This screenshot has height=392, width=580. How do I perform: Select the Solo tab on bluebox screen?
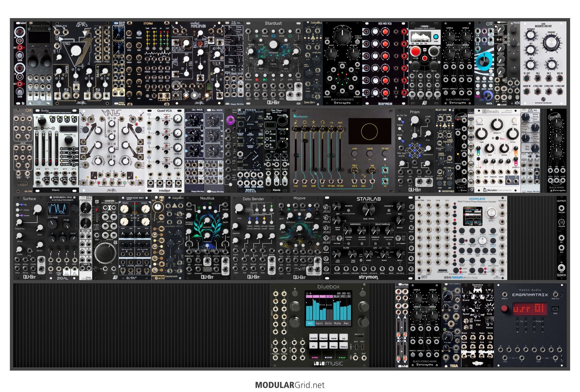(x=328, y=323)
